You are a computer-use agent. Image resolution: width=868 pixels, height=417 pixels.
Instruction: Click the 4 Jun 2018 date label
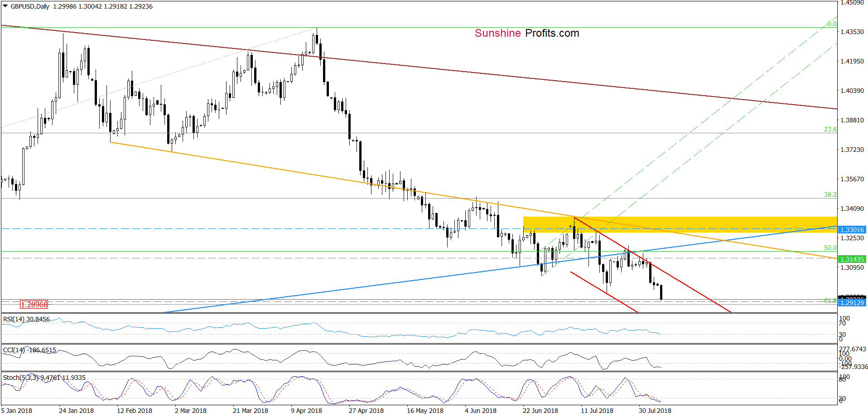[481, 411]
